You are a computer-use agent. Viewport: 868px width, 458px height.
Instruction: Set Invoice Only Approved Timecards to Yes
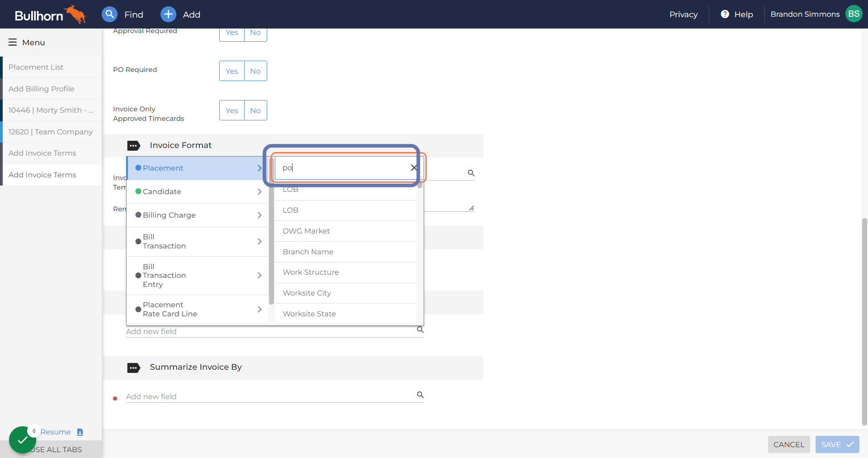click(x=231, y=110)
